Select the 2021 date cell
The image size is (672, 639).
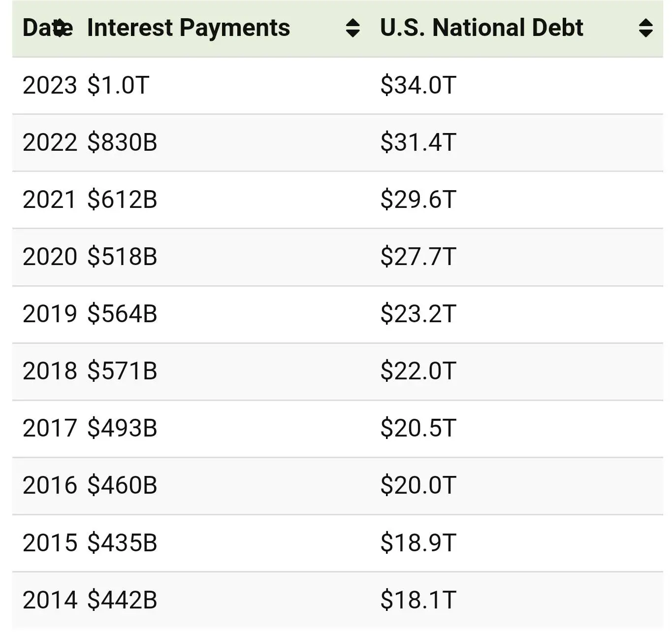pos(50,200)
